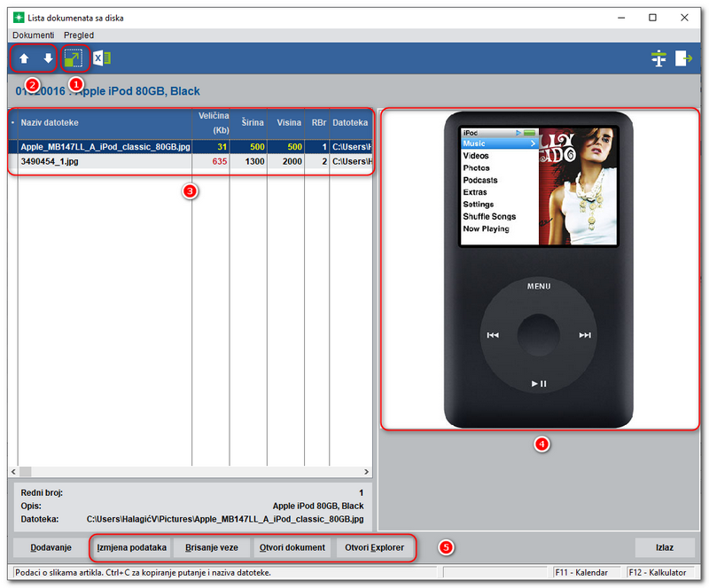Click the Brisanje veze button
709x588 pixels.
coord(212,548)
